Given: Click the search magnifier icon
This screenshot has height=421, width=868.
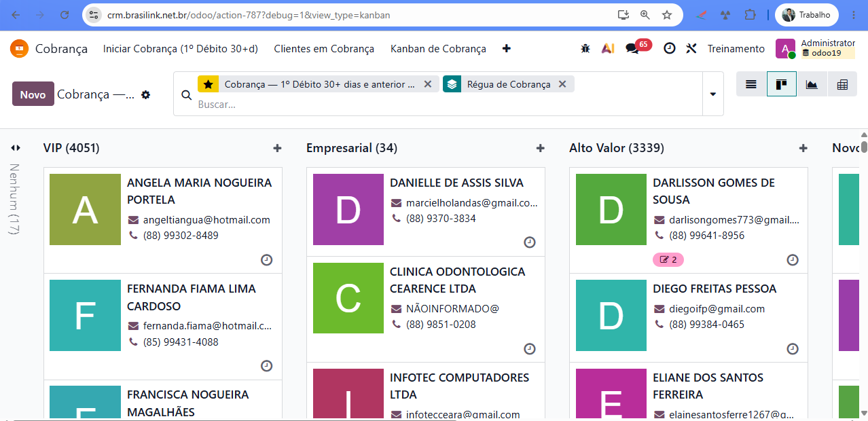Looking at the screenshot, I should [x=186, y=94].
